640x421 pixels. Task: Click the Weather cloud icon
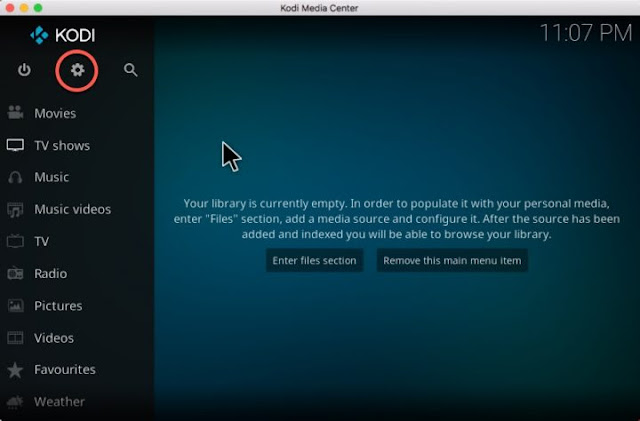pos(15,402)
